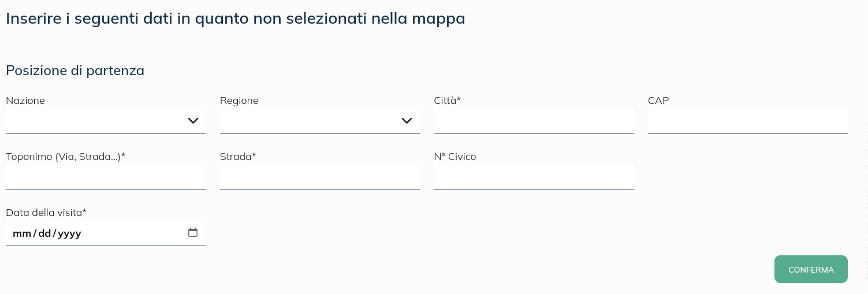
Task: Select the Toponimo input field
Action: pos(106,177)
